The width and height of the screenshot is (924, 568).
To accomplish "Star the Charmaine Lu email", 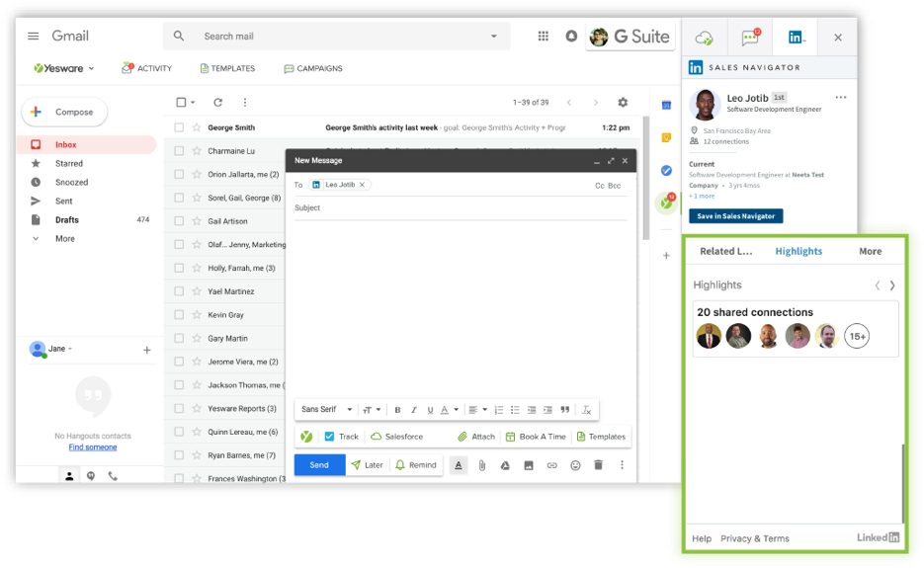I will pos(196,151).
